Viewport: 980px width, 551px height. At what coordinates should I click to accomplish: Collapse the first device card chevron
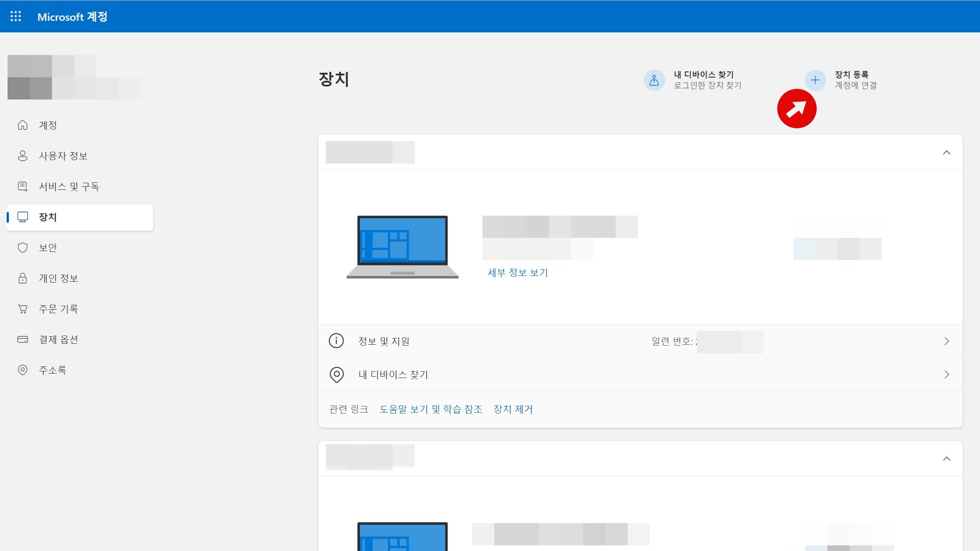point(946,153)
